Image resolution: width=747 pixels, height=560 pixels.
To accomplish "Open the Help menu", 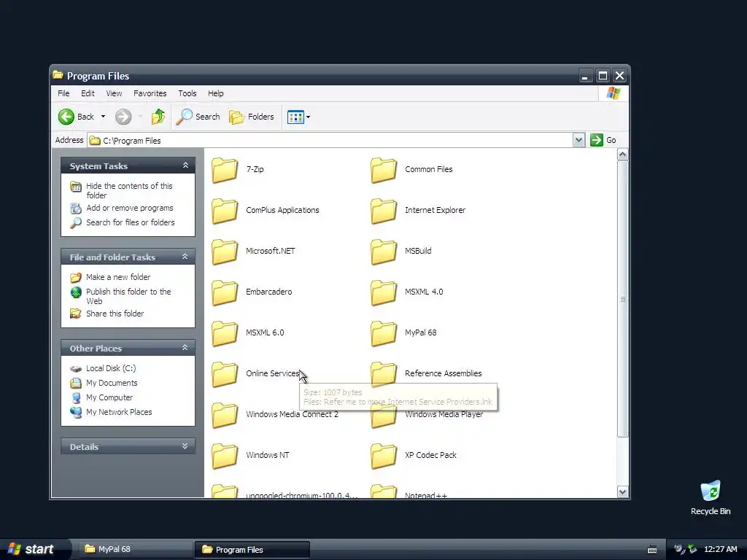I will point(215,93).
